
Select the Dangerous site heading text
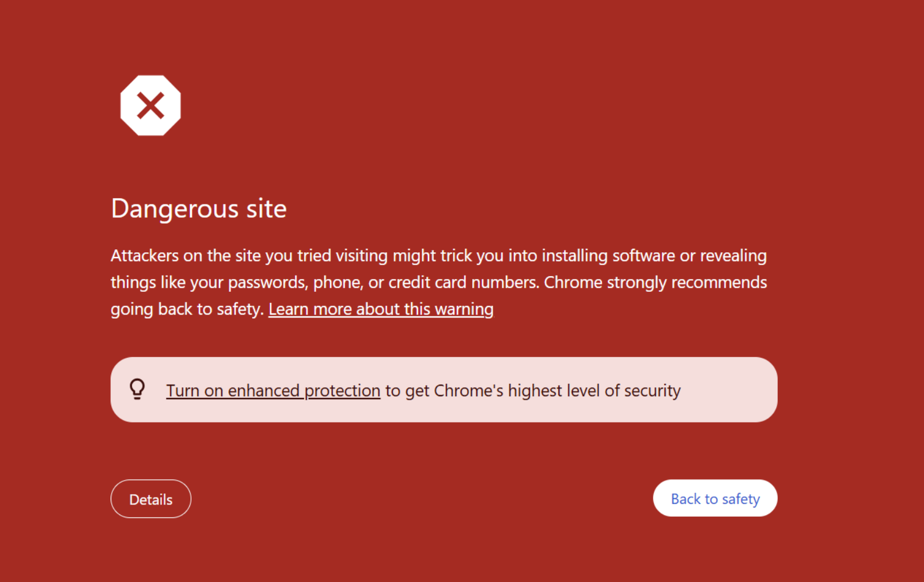pyautogui.click(x=199, y=209)
